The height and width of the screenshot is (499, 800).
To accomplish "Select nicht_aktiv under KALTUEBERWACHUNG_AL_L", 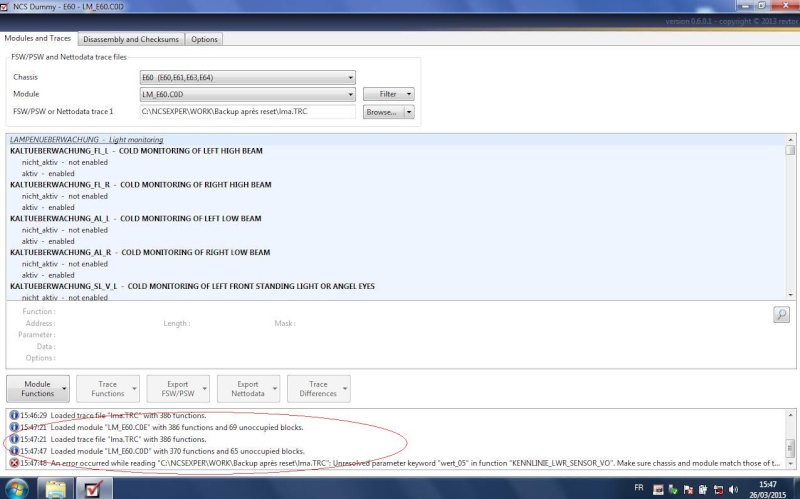I will pos(65,230).
